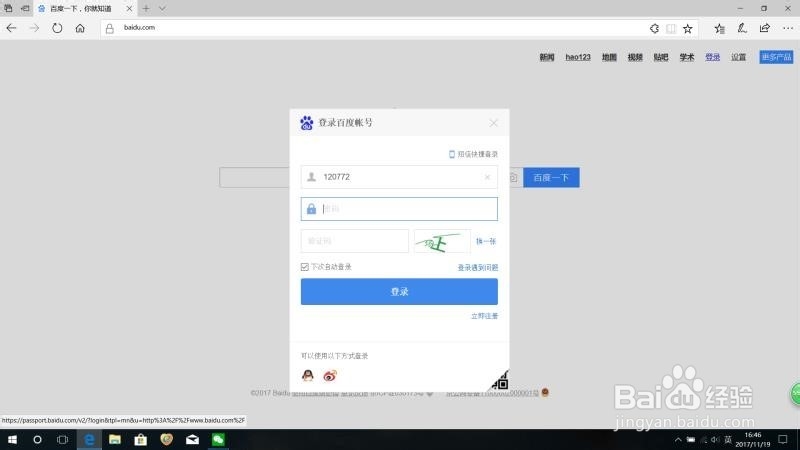800x450 pixels.
Task: Open Cortana search circle on taskbar
Action: 37,439
